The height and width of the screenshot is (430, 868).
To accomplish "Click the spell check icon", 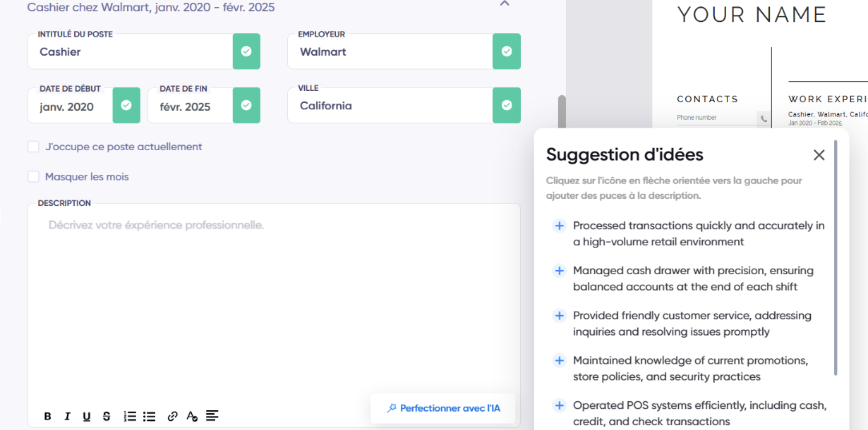I will [192, 417].
